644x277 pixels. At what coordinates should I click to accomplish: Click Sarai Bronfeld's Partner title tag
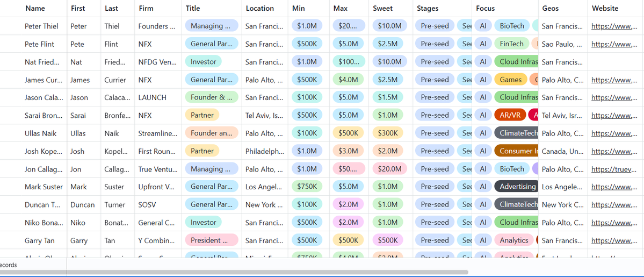click(202, 115)
